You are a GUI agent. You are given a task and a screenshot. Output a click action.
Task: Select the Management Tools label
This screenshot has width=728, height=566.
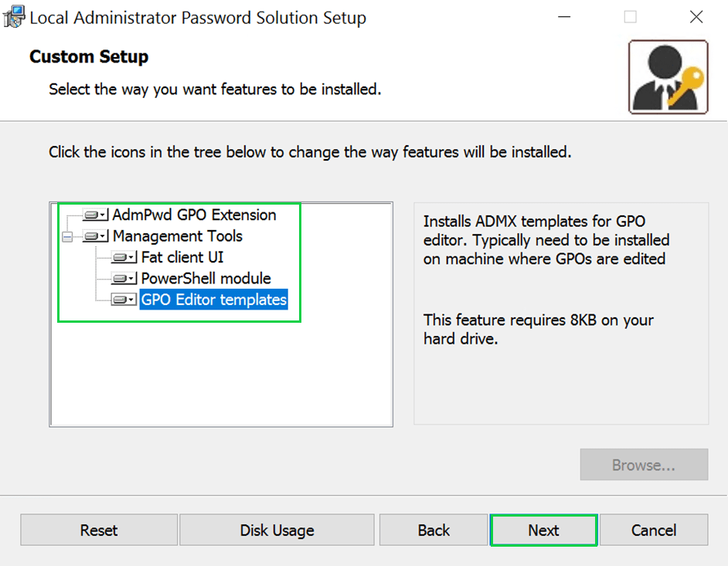(178, 236)
